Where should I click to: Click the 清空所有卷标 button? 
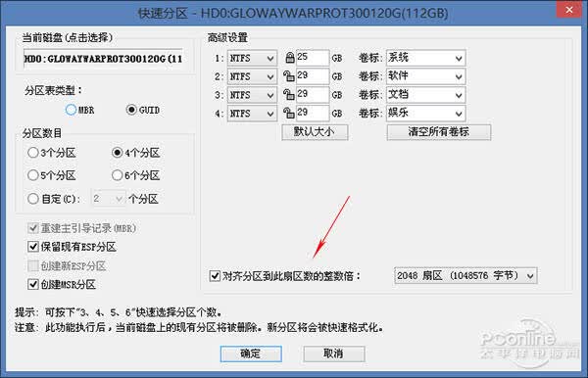439,132
